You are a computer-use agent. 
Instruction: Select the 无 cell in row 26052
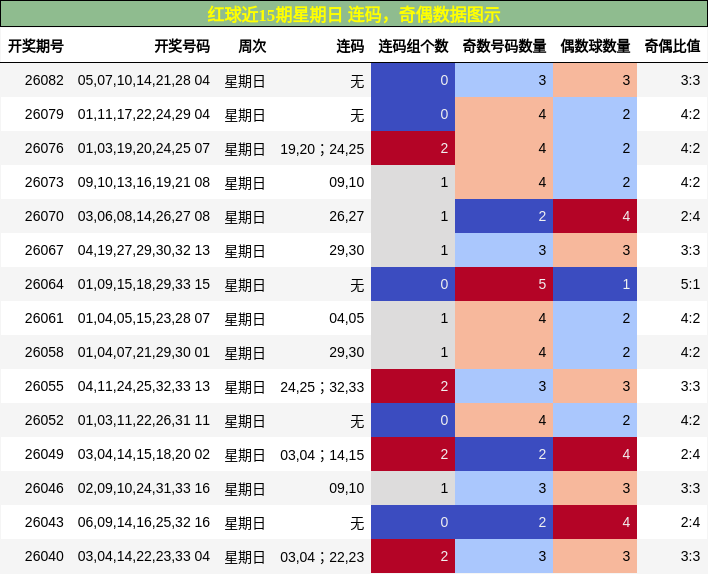(357, 421)
